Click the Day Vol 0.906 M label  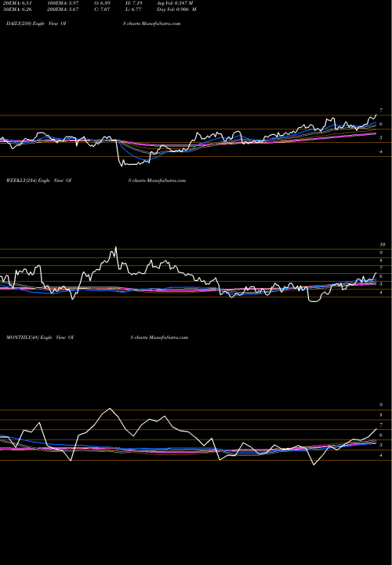(176, 9)
